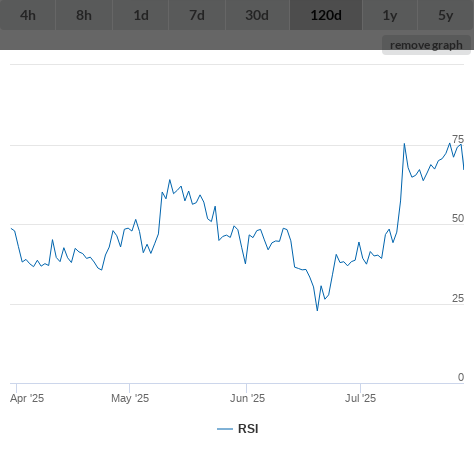Image resolution: width=474 pixels, height=455 pixels.
Task: Click the mid-May RSI peak on chart
Action: click(170, 180)
